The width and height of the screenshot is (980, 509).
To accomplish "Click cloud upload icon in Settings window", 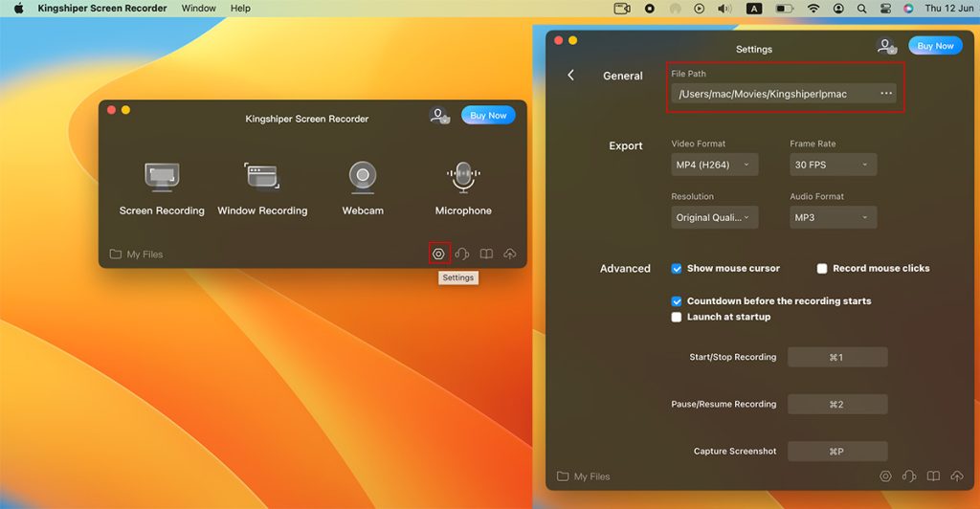I will (957, 476).
